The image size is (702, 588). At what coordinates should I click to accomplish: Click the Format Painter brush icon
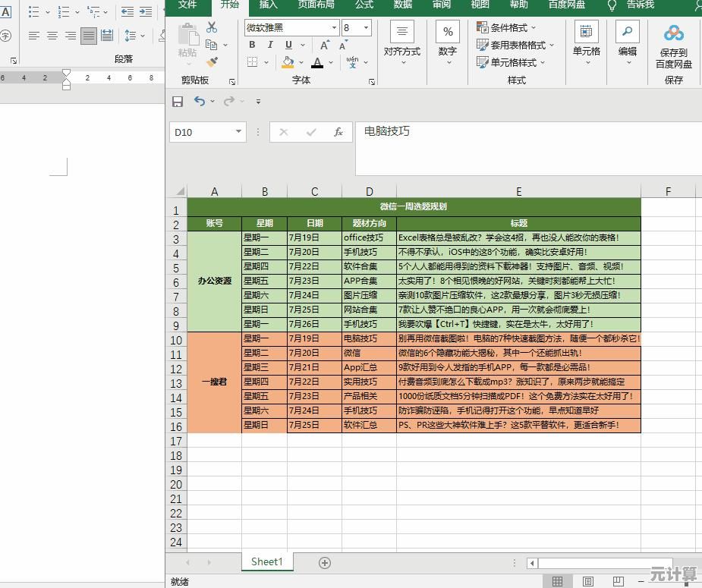[212, 62]
